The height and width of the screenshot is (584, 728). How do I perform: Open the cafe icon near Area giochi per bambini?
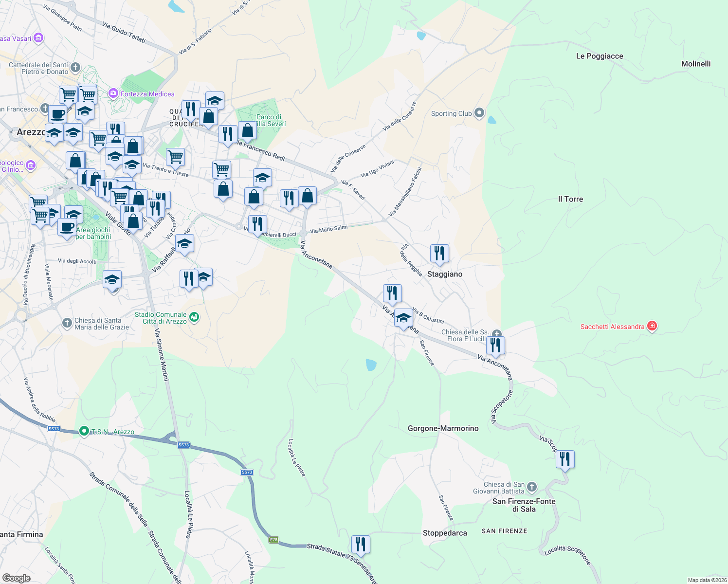pos(67,227)
